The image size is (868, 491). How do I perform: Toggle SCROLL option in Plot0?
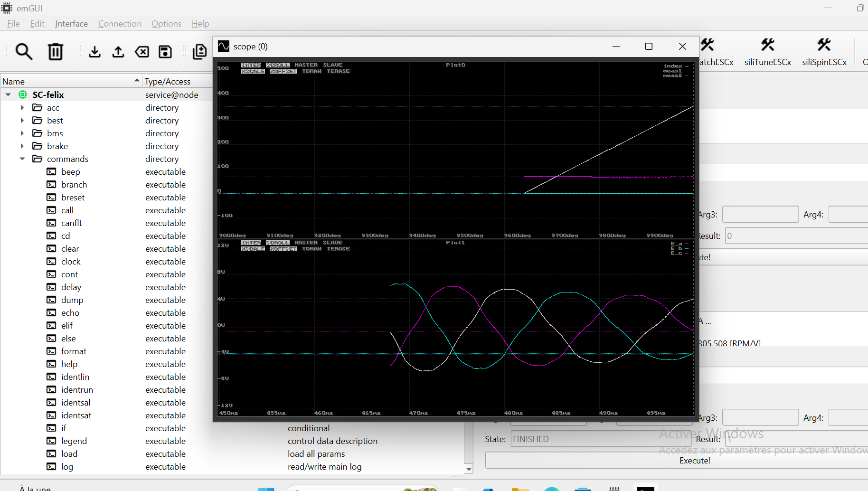tap(277, 65)
